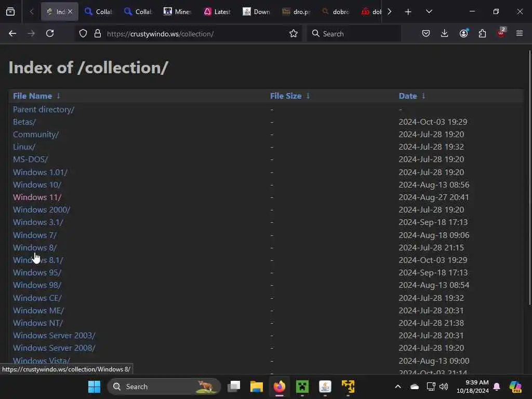
Task: Open the Windows 95 folder link
Action: point(37,273)
